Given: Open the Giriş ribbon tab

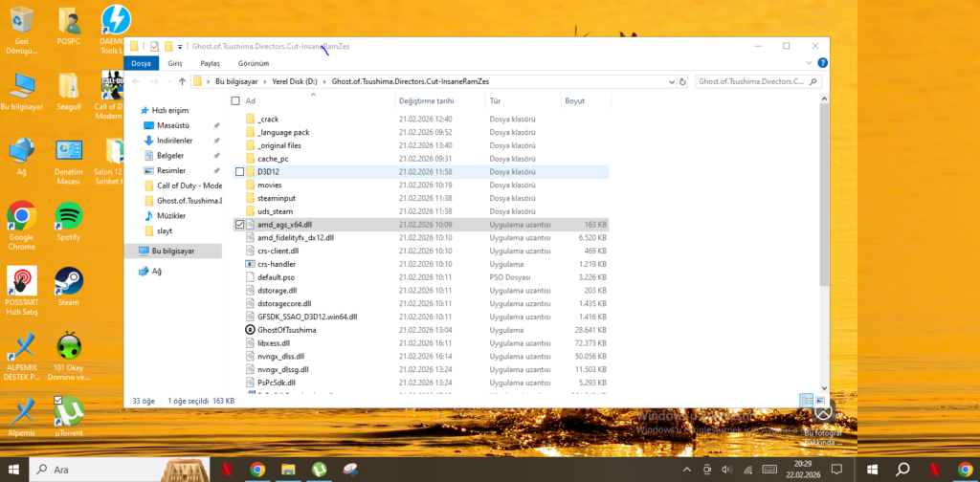Looking at the screenshot, I should coord(175,63).
